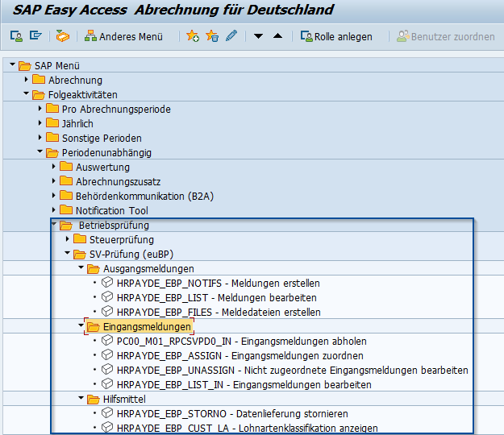504x435 pixels.
Task: Collapse the Folgeaktivitäten folder
Action: 27,93
